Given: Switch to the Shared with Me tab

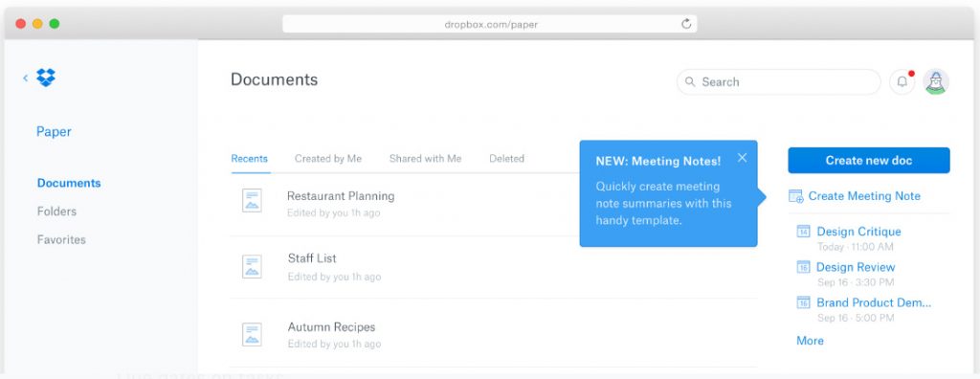Looking at the screenshot, I should pyautogui.click(x=425, y=159).
